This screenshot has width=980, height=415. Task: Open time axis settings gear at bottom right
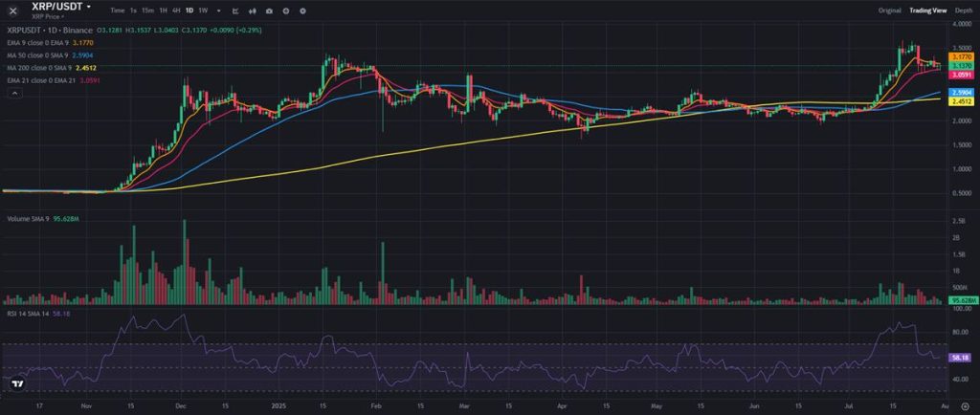(965, 405)
